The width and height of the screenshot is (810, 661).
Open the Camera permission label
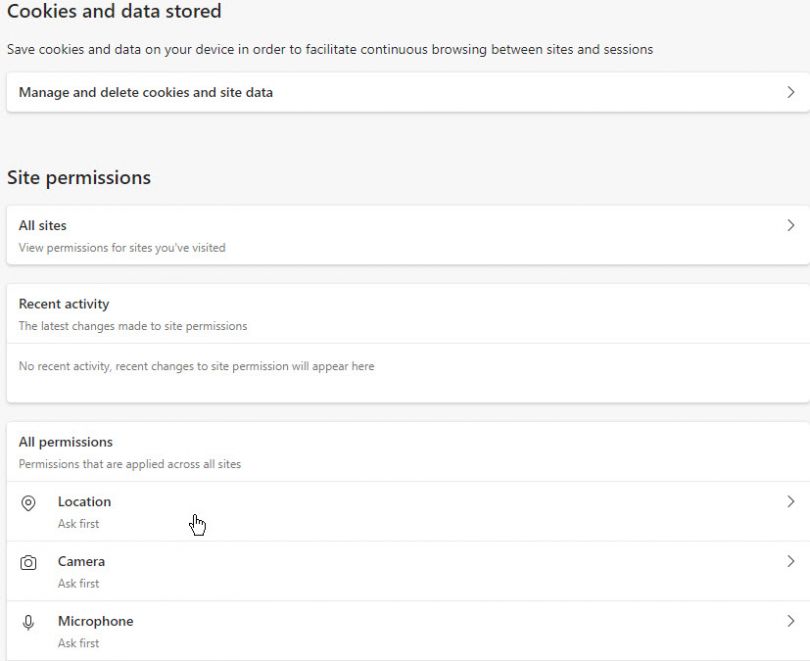tap(81, 562)
